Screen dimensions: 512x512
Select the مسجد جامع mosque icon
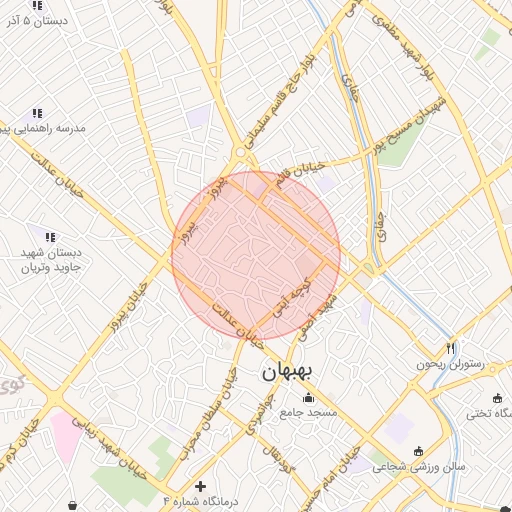point(309,398)
